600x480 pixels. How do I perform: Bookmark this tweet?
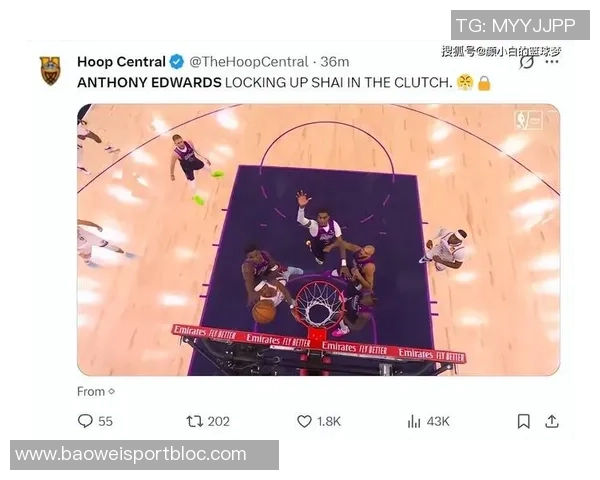point(523,421)
